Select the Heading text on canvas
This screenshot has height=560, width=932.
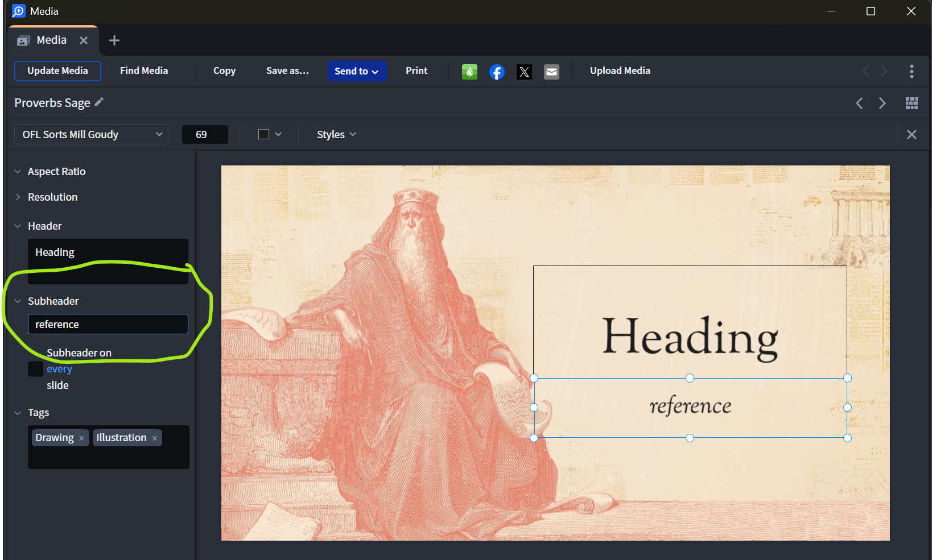pos(690,338)
